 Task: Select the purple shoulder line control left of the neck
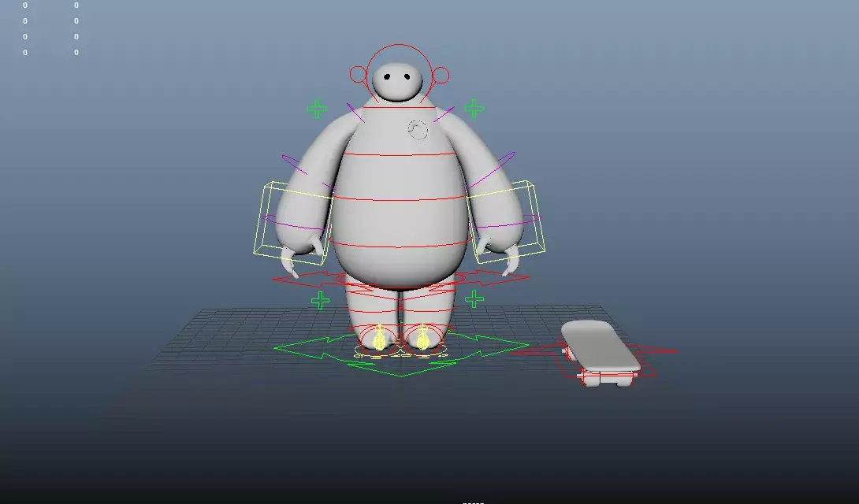355,113
